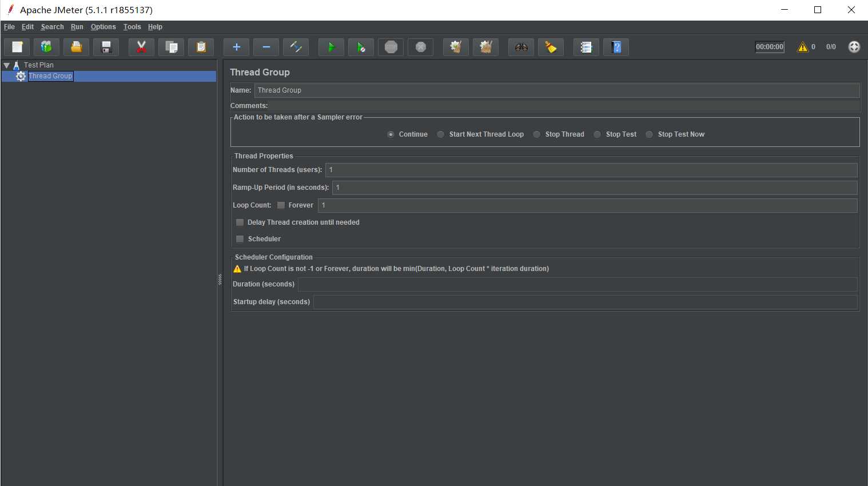Viewport: 868px width, 486px height.
Task: Collapse the Test Plan tree node
Action: coord(6,65)
